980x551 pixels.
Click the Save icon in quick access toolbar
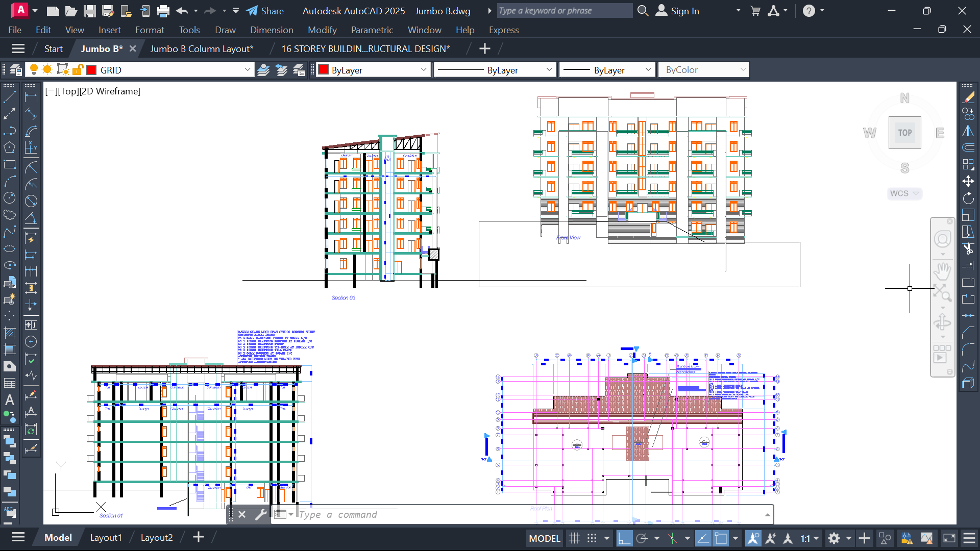point(90,11)
